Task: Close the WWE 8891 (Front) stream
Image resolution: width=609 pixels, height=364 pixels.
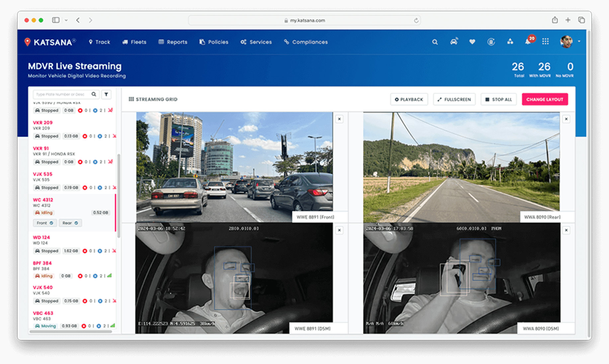Action: click(x=339, y=119)
